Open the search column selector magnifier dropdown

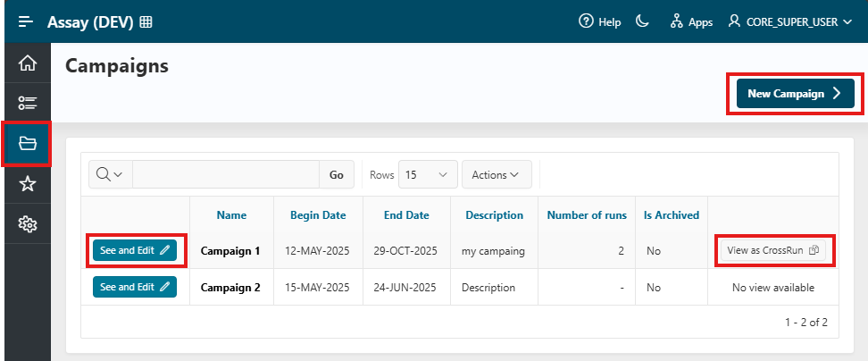[x=110, y=174]
